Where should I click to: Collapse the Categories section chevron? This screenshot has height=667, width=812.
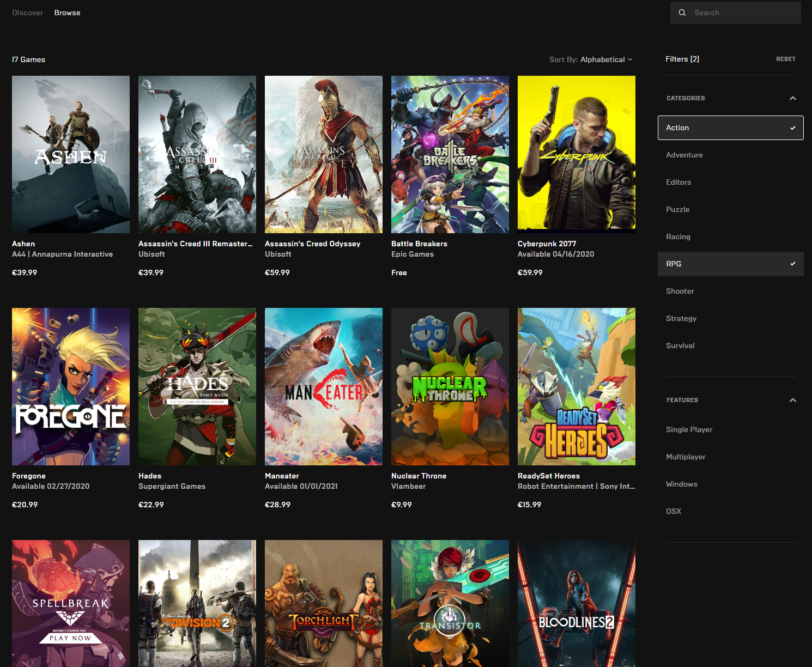coord(792,98)
